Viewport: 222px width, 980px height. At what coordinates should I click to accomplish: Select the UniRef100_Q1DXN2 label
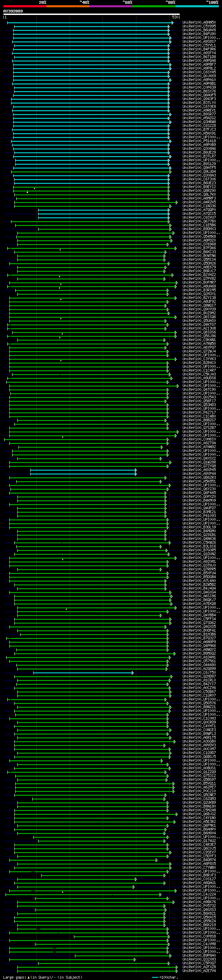[199, 554]
